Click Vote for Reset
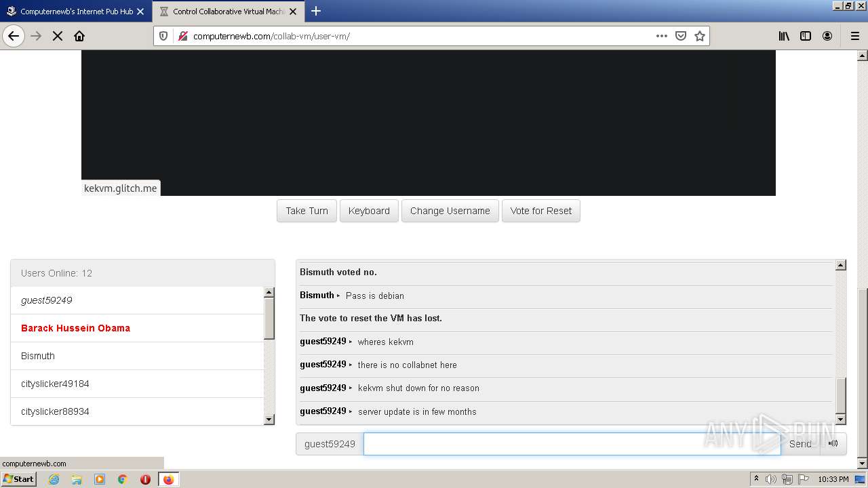 point(541,211)
